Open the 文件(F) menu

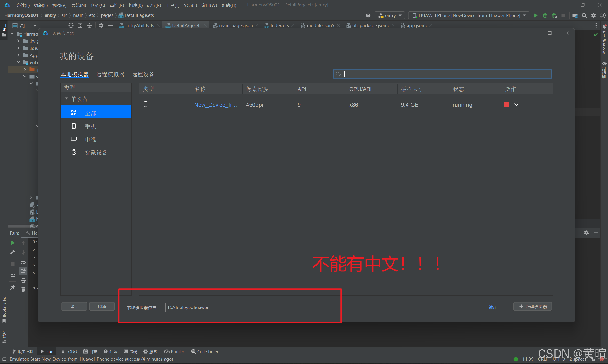click(23, 5)
